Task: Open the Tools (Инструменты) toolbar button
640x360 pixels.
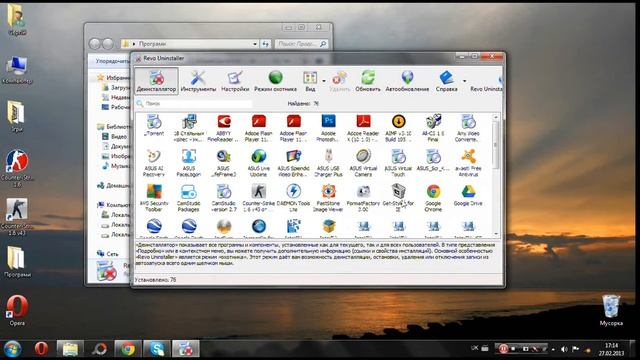Action: [198, 81]
